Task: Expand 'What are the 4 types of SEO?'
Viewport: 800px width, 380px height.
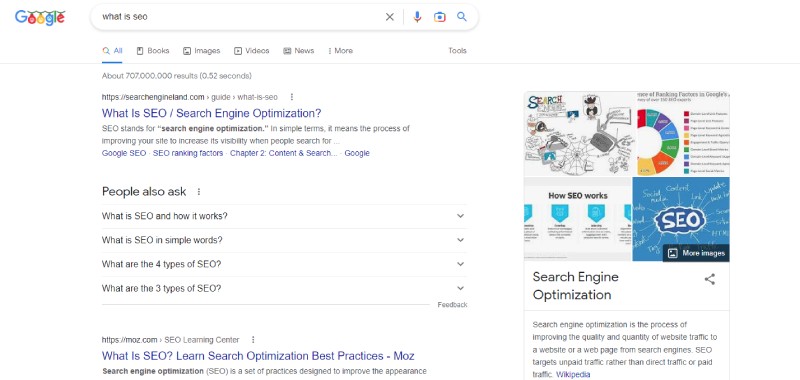Action: click(284, 264)
